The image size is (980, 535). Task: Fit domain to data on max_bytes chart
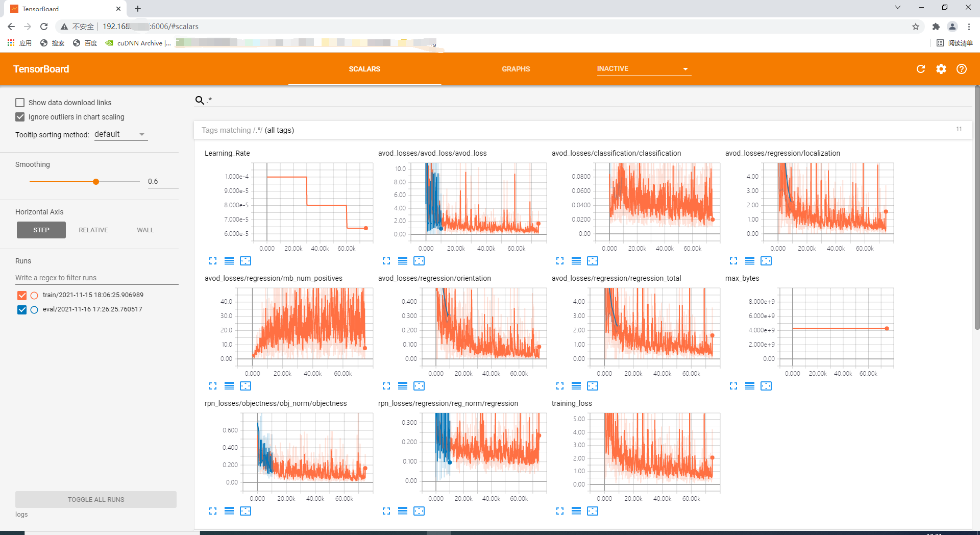(x=766, y=386)
